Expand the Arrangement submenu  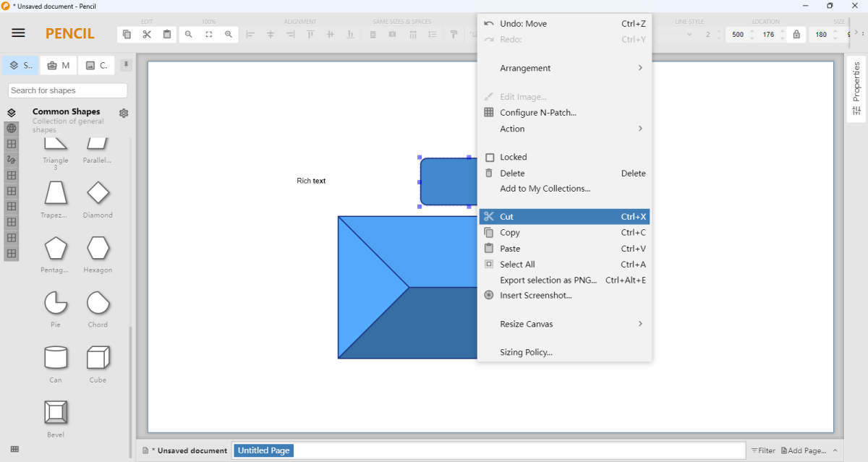click(564, 68)
